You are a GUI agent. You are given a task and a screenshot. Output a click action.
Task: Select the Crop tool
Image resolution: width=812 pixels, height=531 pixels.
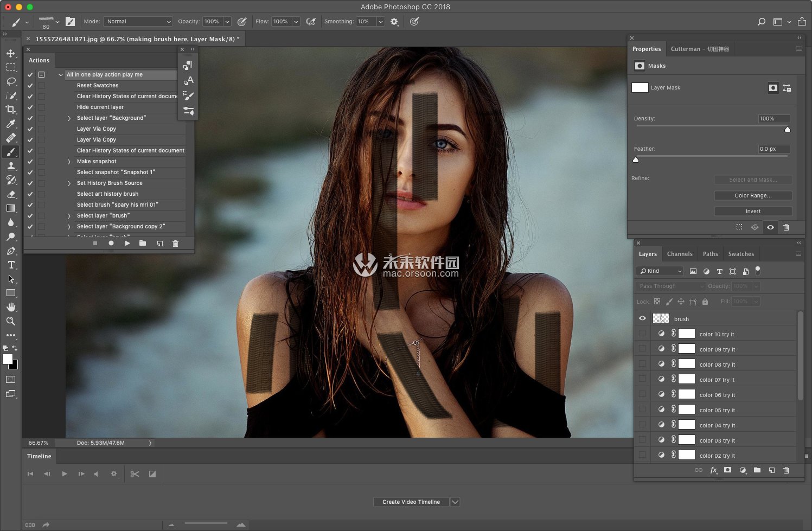pos(10,110)
